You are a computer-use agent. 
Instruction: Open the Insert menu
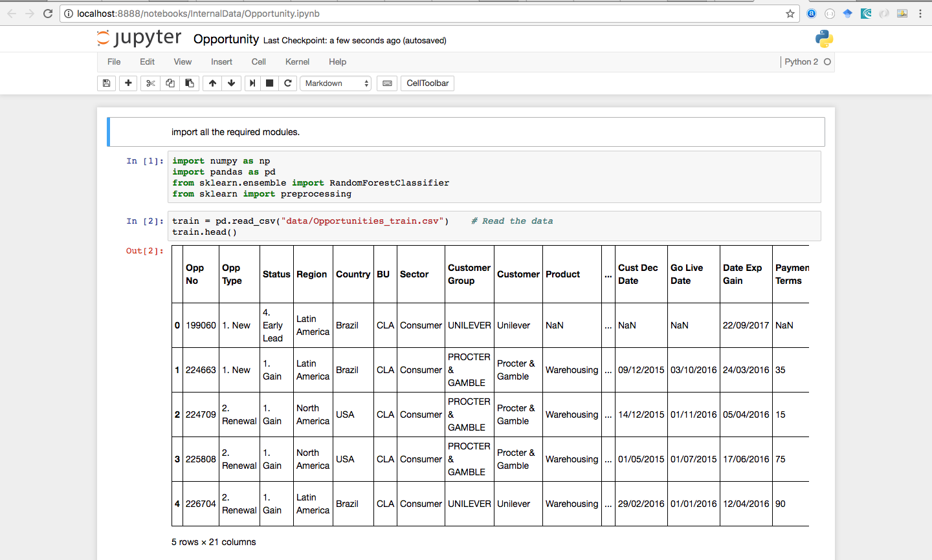[221, 62]
